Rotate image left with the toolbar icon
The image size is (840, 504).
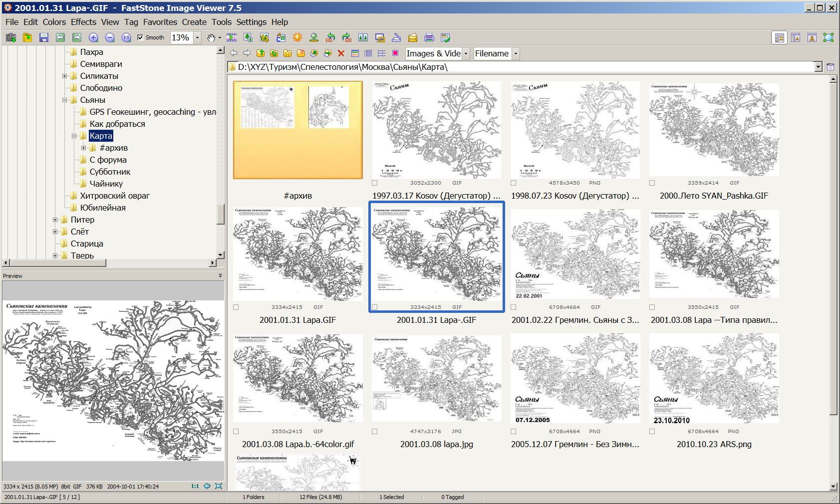(330, 38)
